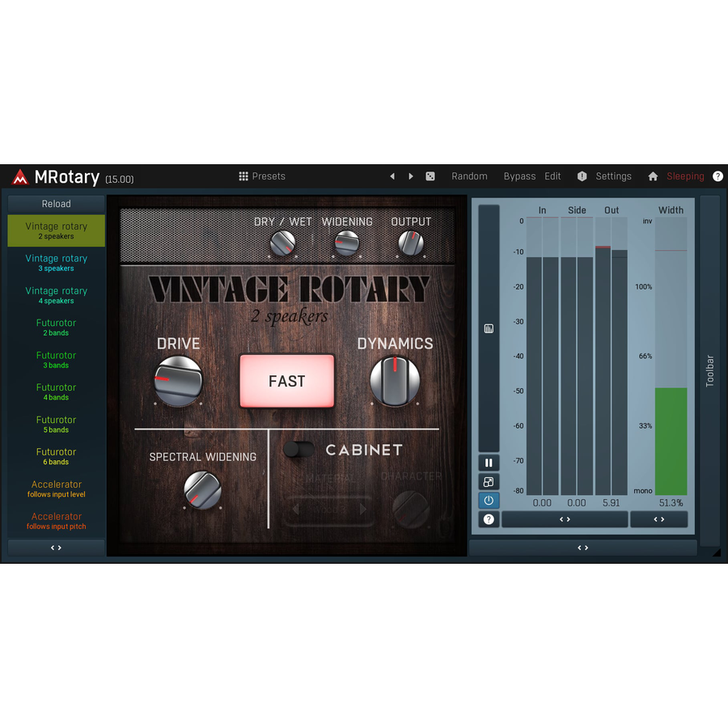
Task: Click the Edit button
Action: [552, 176]
